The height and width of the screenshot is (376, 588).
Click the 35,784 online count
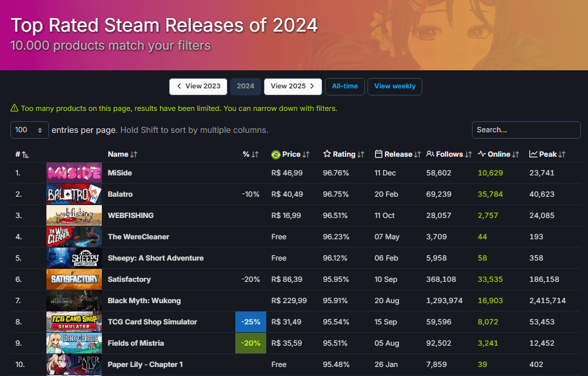pos(490,194)
